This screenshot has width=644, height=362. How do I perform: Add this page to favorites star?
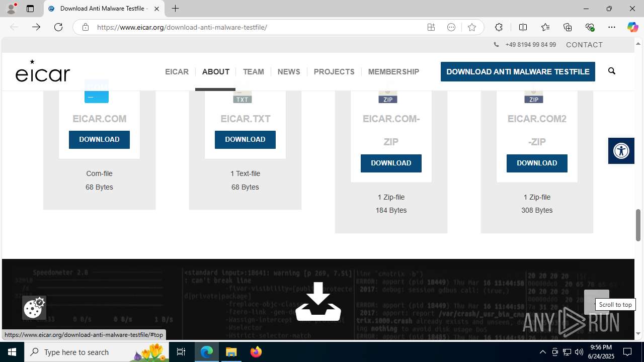pos(471,27)
